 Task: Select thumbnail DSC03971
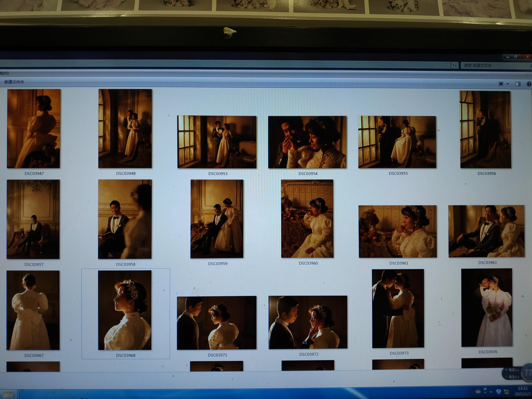coord(217,323)
